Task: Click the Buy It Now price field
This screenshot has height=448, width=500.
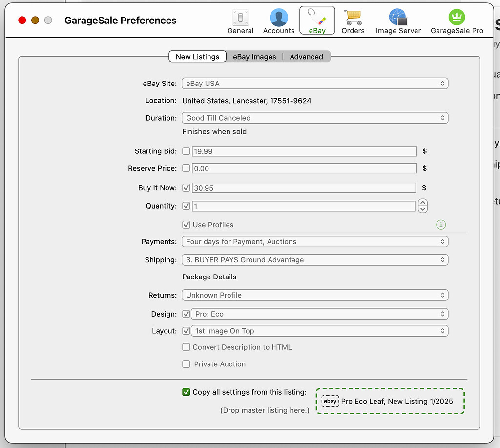Action: click(303, 188)
